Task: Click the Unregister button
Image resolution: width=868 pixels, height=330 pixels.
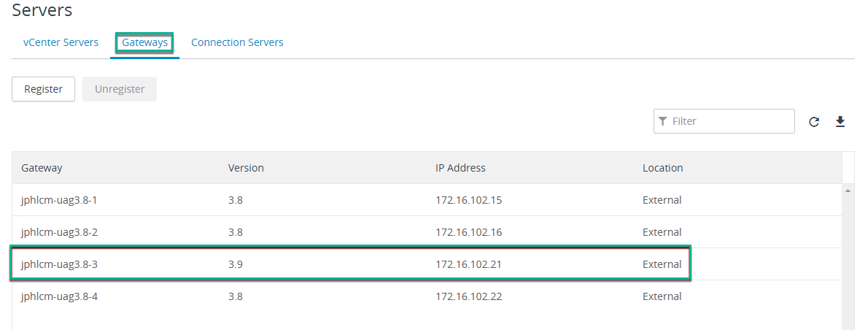Action: point(120,89)
